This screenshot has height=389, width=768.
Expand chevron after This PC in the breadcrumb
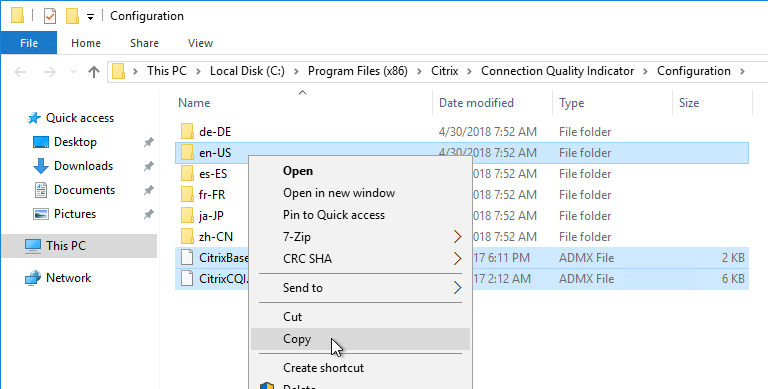tap(198, 72)
